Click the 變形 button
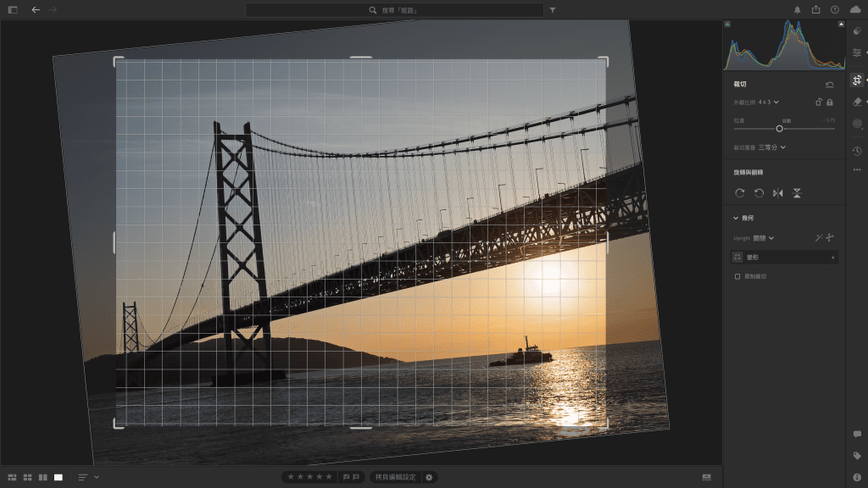This screenshot has width=868, height=488. (x=754, y=257)
